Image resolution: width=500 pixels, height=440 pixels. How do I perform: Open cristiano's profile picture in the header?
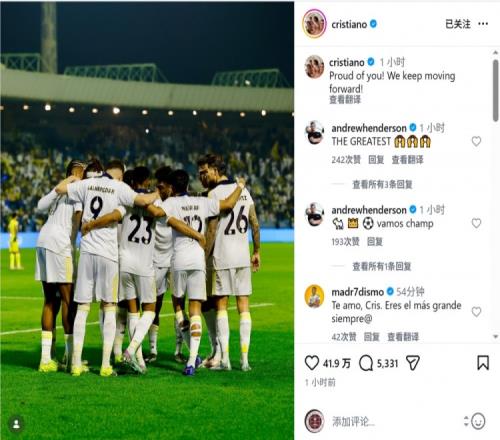314,24
